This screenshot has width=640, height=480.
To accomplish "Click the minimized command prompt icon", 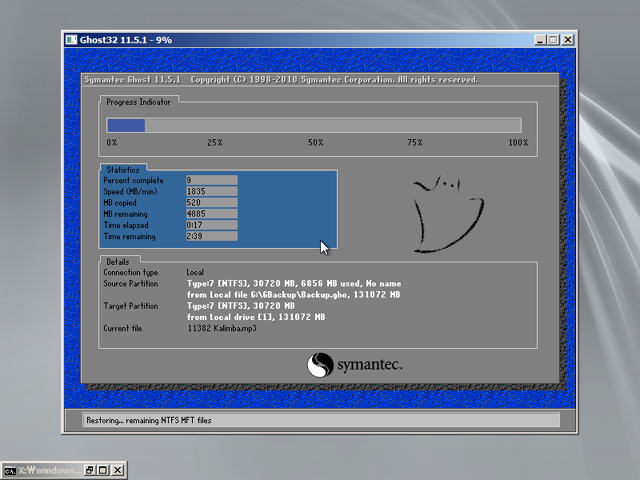I will point(10,471).
